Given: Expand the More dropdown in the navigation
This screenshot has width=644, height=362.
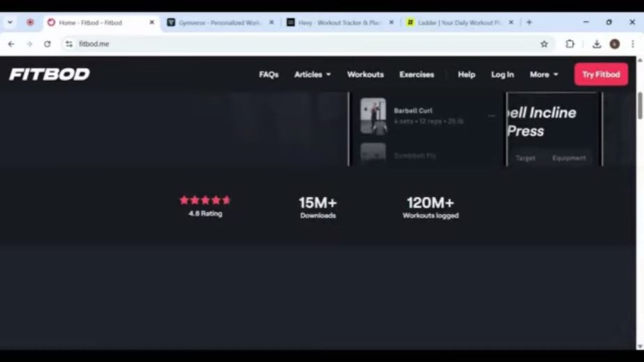Looking at the screenshot, I should 544,74.
